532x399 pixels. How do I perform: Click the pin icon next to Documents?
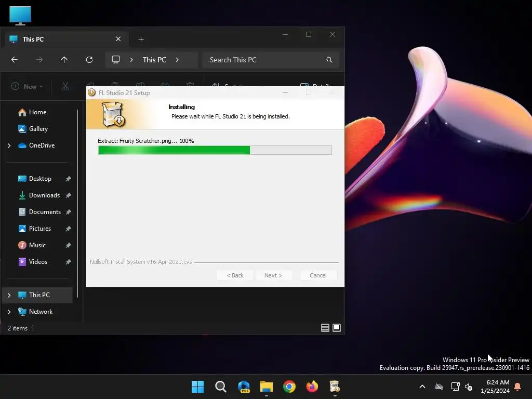point(68,212)
